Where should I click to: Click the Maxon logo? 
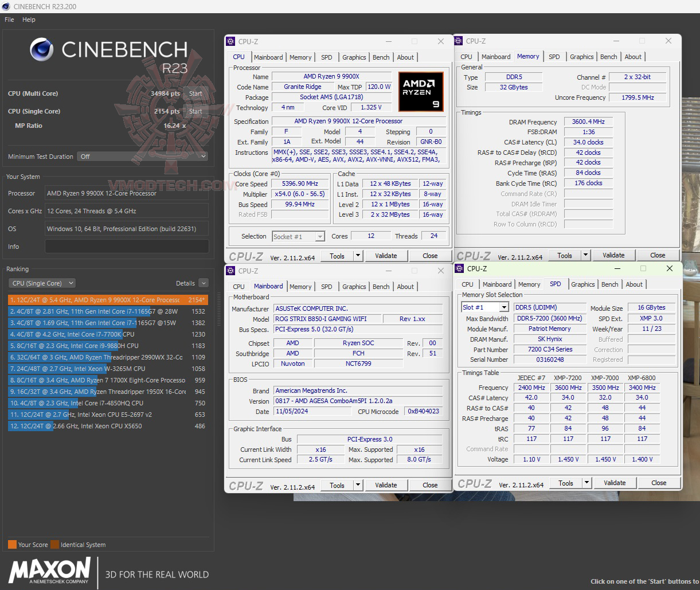[x=49, y=571]
